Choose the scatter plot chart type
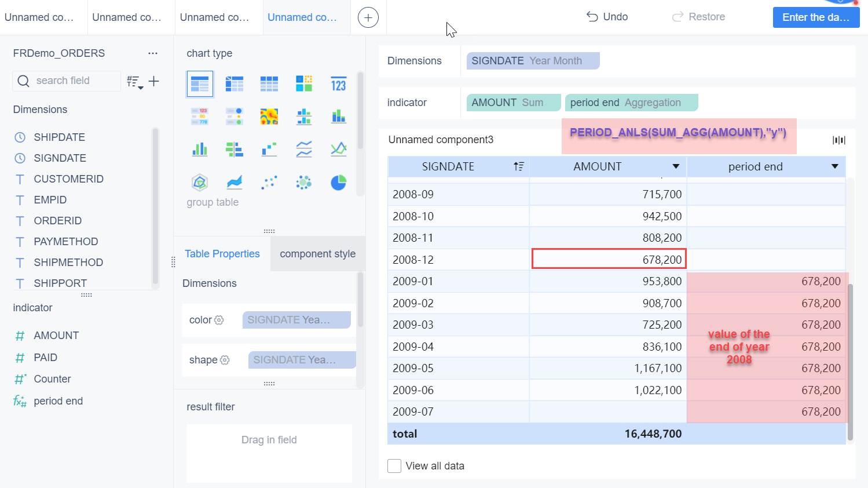 pos(269,183)
